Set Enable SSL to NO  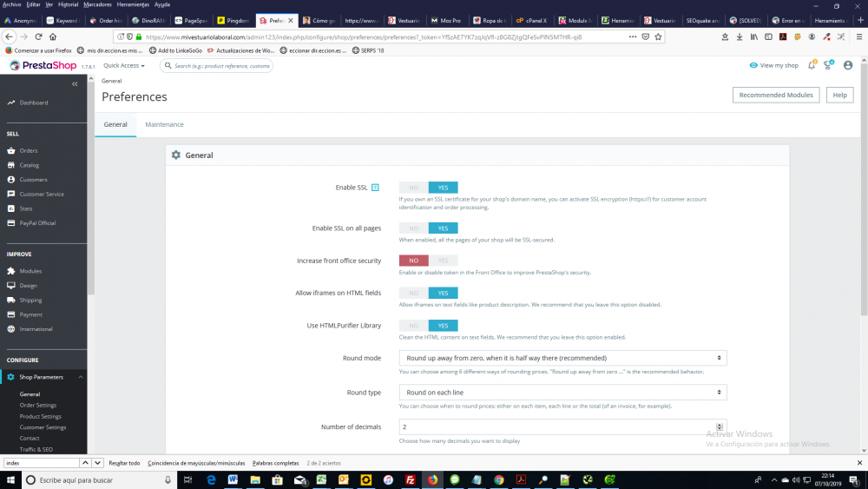tap(413, 188)
